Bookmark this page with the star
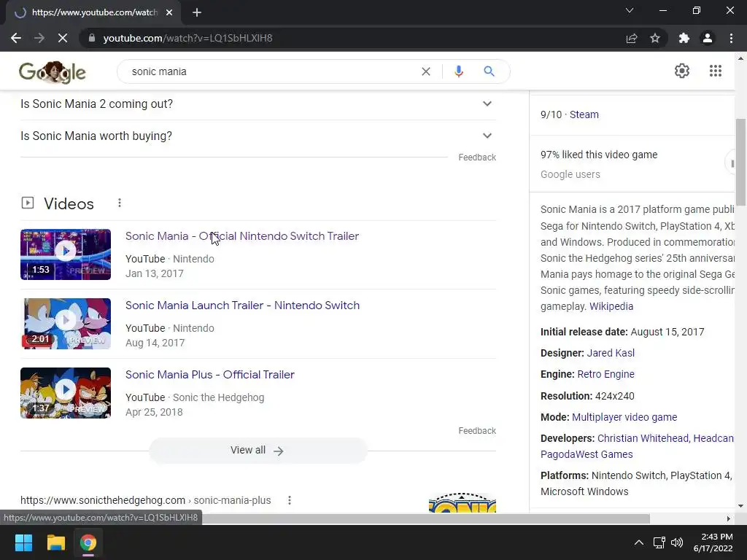 click(655, 38)
